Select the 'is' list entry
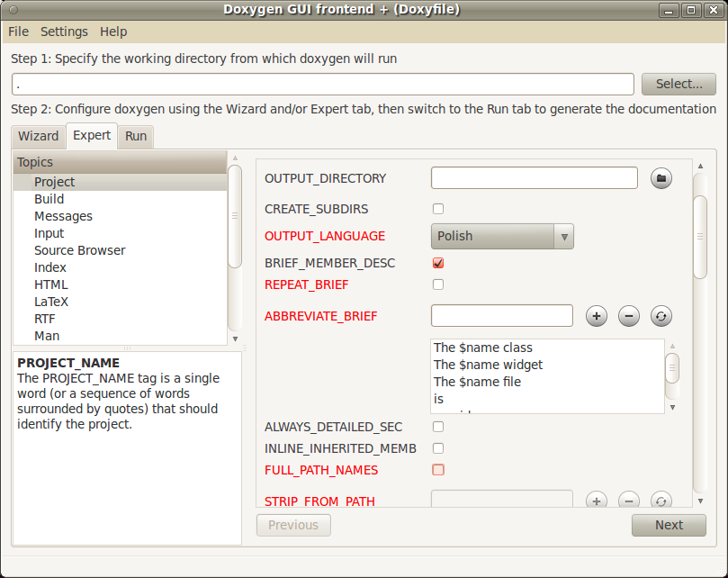The height and width of the screenshot is (578, 728). (x=548, y=399)
